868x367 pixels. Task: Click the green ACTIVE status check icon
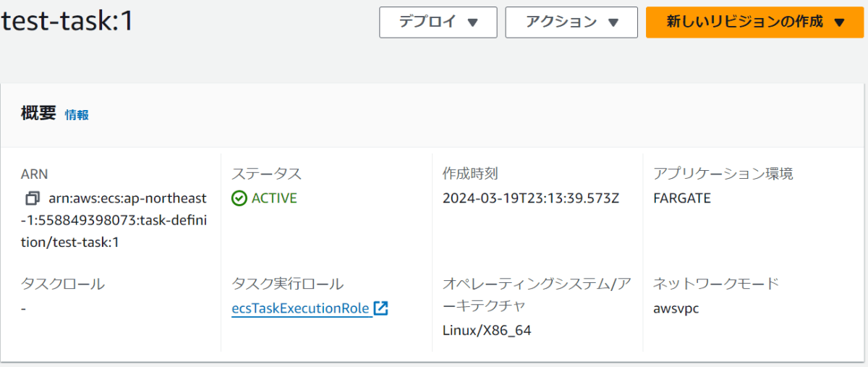tap(239, 198)
